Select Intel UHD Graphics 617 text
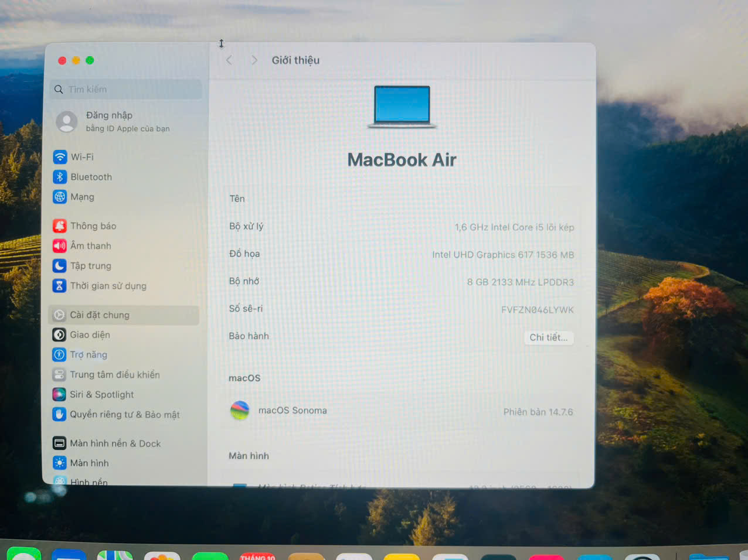 503,255
